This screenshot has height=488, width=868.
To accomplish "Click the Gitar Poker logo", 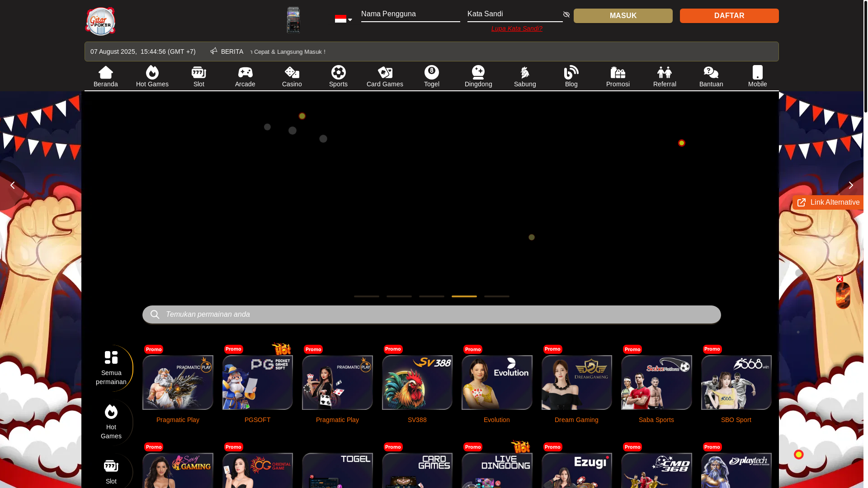I will [x=100, y=21].
